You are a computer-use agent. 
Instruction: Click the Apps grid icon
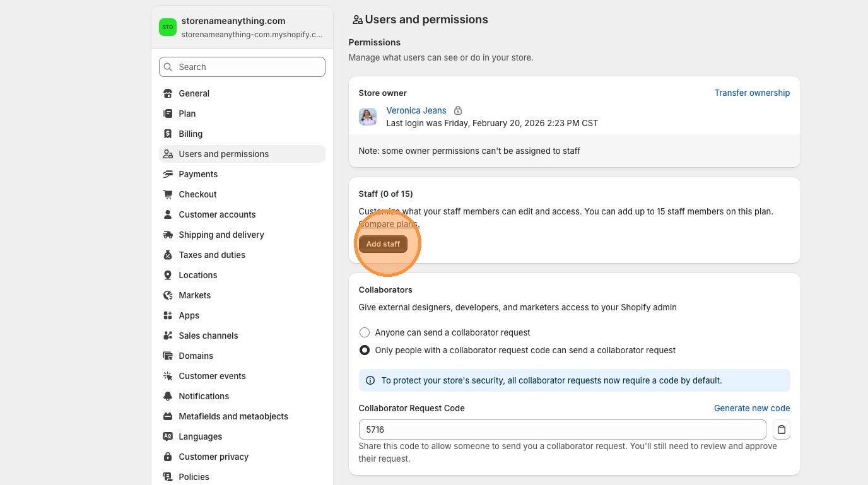(x=168, y=315)
